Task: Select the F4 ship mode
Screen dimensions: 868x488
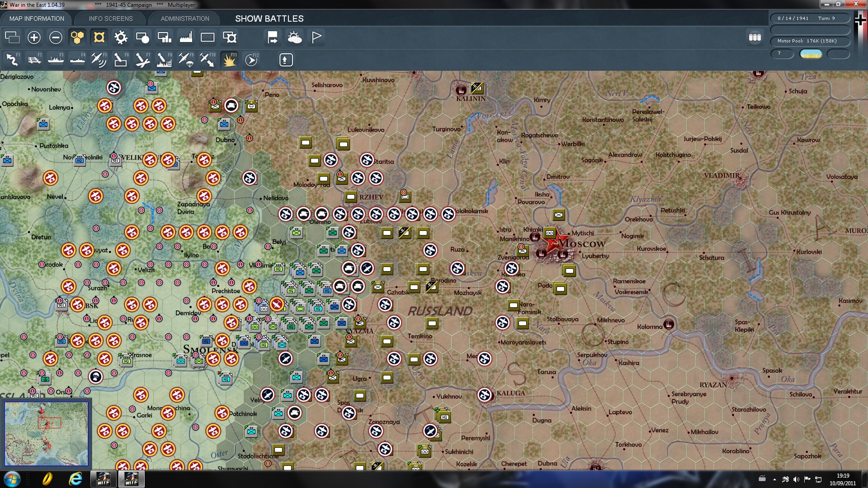Action: (x=77, y=60)
